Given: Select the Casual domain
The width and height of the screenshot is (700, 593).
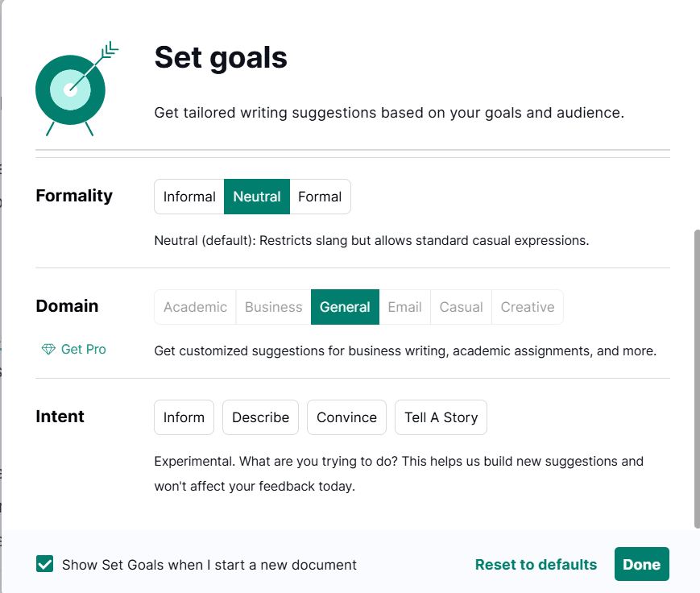Looking at the screenshot, I should [x=461, y=307].
